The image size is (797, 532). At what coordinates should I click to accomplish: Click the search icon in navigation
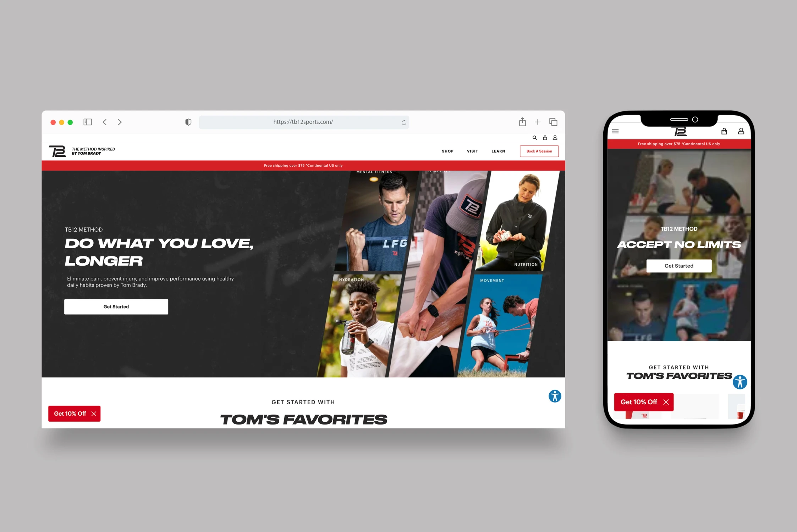click(534, 137)
